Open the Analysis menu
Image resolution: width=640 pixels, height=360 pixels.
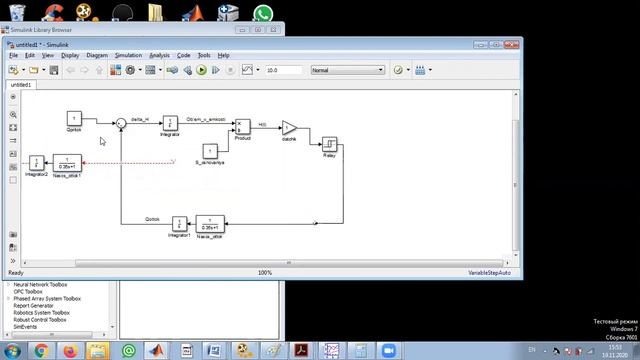(x=159, y=55)
